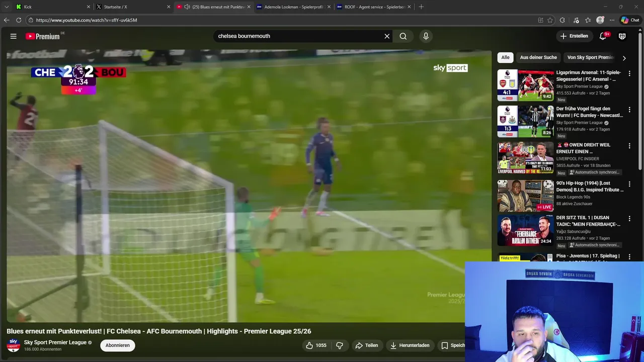Open the Erstellen create button
644x362 pixels.
(574, 36)
